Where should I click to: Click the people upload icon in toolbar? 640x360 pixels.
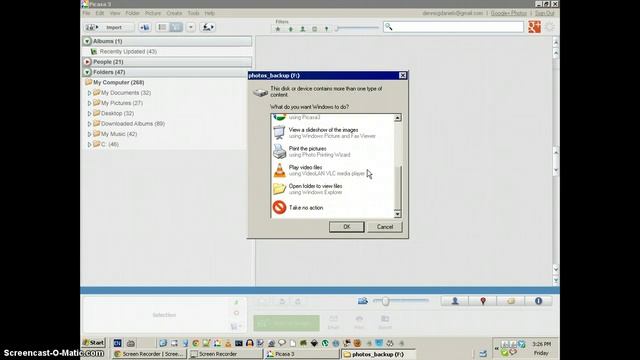[x=208, y=27]
